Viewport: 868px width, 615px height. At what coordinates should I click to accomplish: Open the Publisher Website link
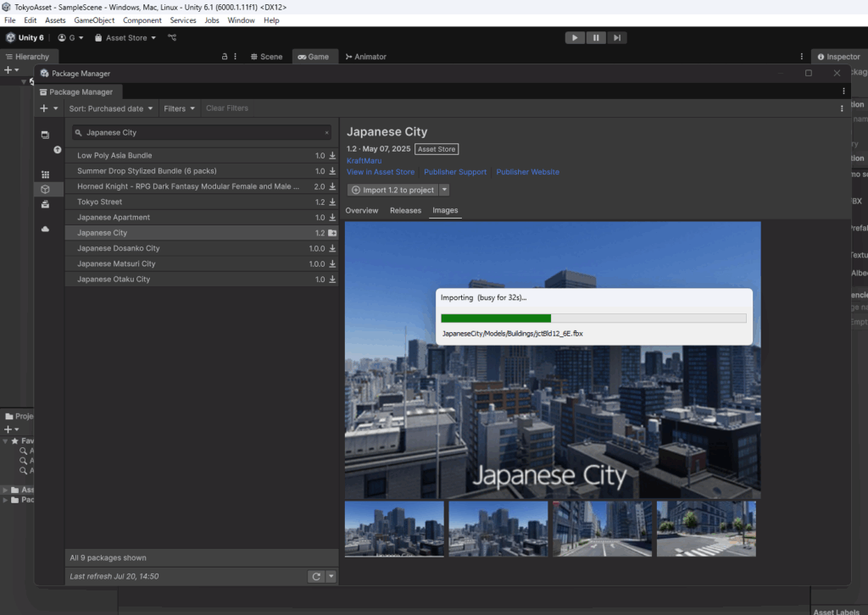point(527,172)
